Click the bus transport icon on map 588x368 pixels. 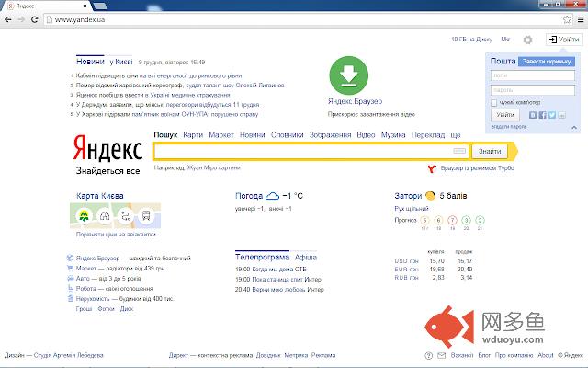pyautogui.click(x=146, y=215)
